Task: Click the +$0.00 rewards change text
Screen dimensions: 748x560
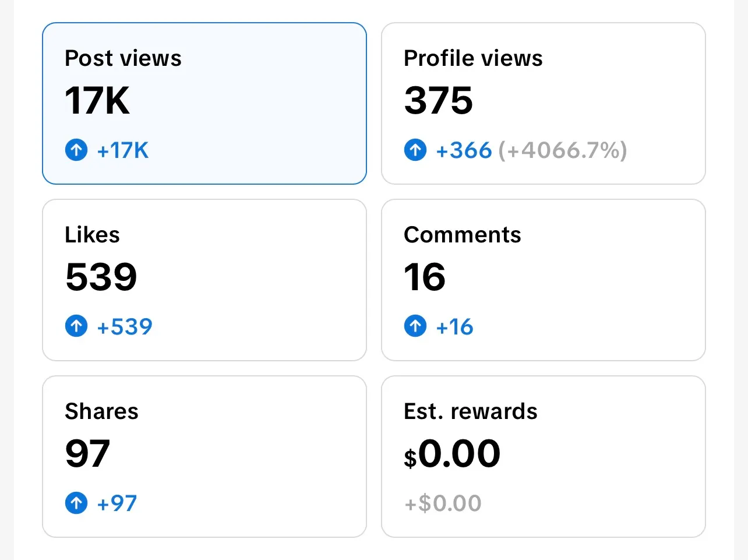Action: [x=443, y=503]
